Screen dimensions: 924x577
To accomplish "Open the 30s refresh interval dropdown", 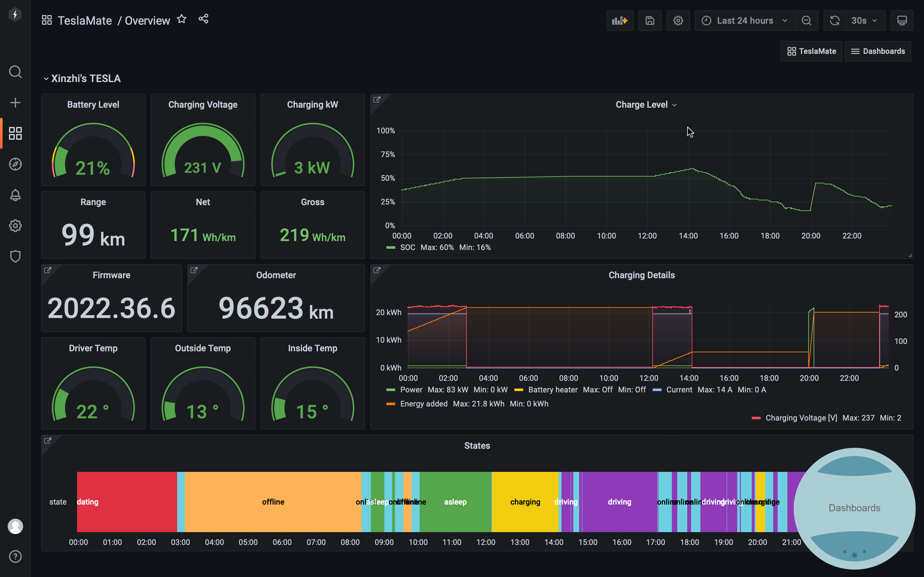I will [865, 20].
